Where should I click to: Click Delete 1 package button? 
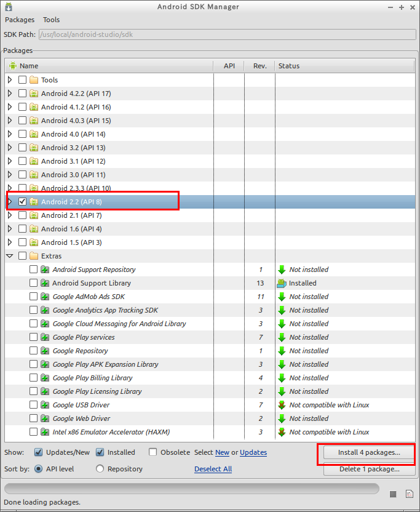click(x=369, y=469)
